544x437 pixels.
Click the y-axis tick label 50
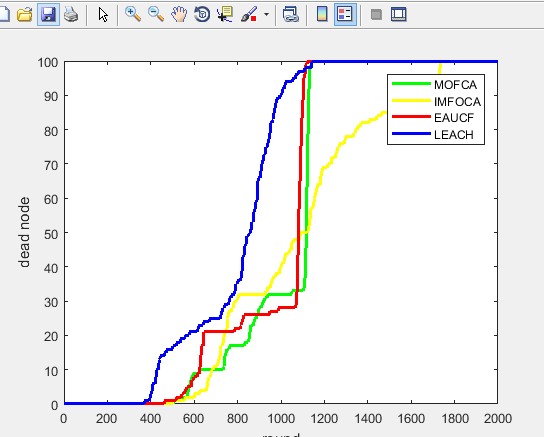(x=51, y=234)
